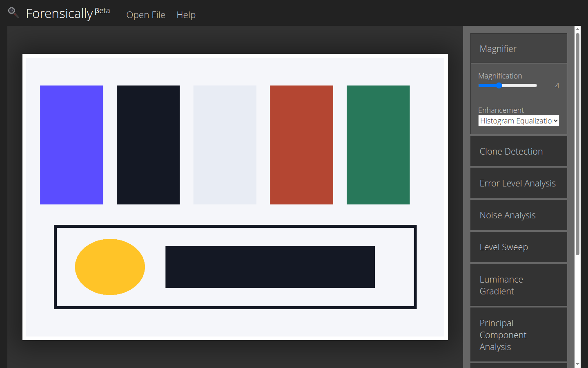
Task: Click the Forensically magnifying glass logo icon
Action: (13, 13)
